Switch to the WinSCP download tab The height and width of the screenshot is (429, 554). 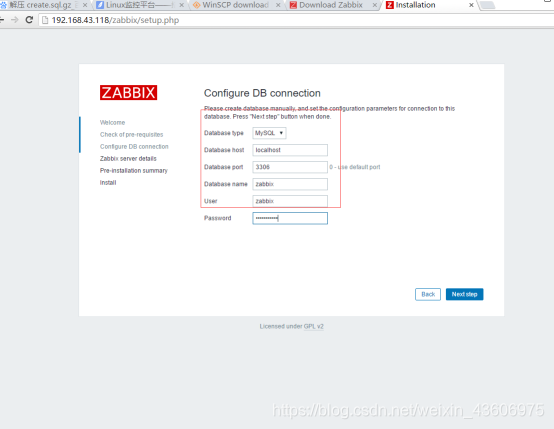click(x=235, y=5)
